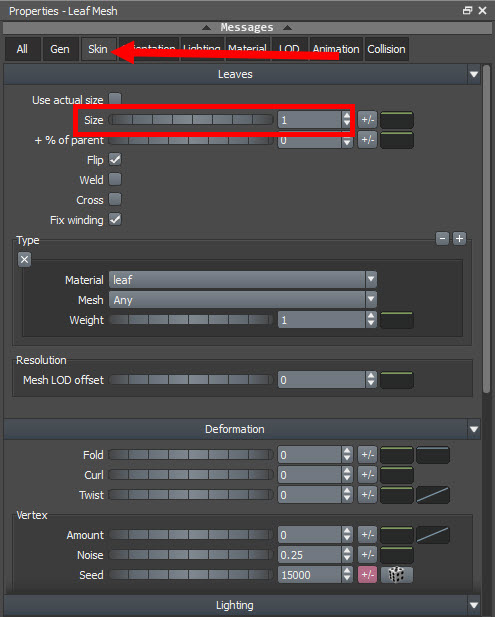This screenshot has height=617, width=495.
Task: Open the Noise profile curve
Action: coord(397,555)
